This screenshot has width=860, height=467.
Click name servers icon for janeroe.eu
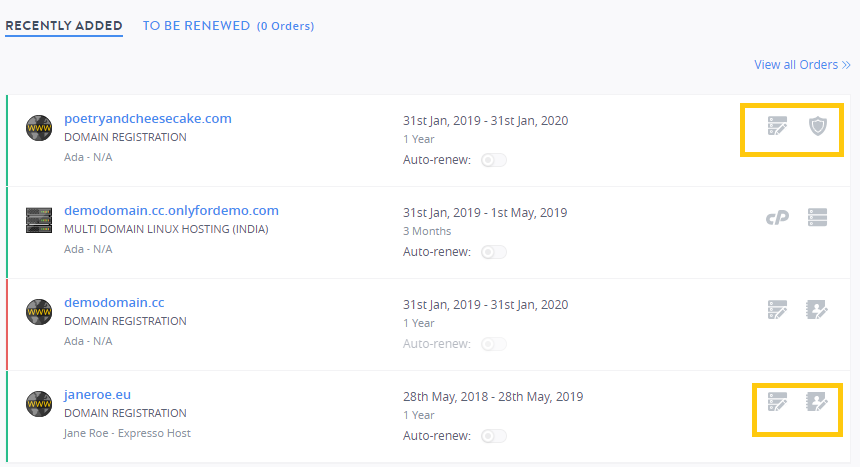coord(777,402)
